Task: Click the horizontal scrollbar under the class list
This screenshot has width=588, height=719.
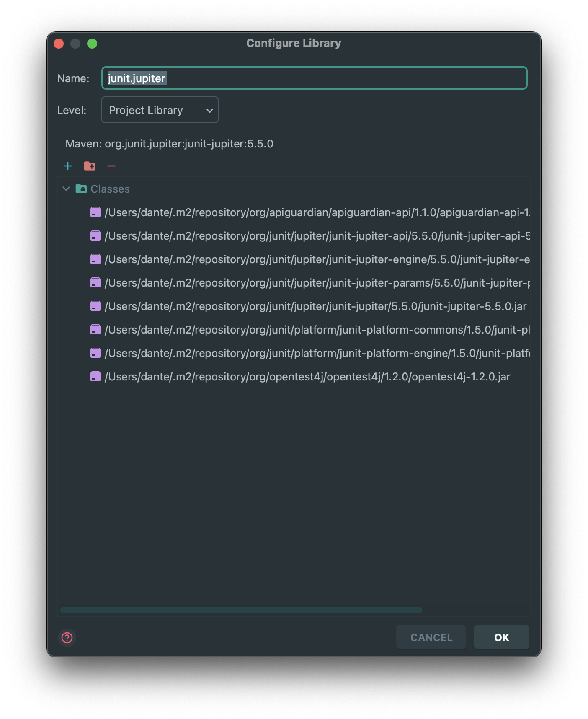Action: (241, 610)
